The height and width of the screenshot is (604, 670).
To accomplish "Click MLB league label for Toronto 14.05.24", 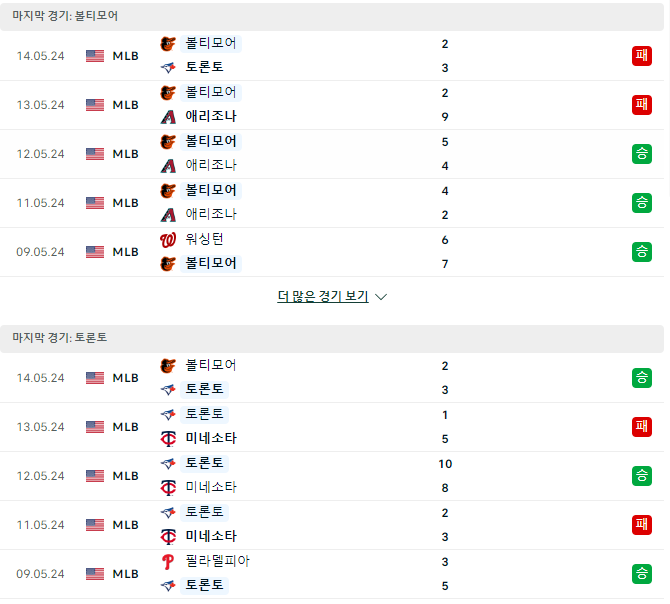I will [x=125, y=378].
